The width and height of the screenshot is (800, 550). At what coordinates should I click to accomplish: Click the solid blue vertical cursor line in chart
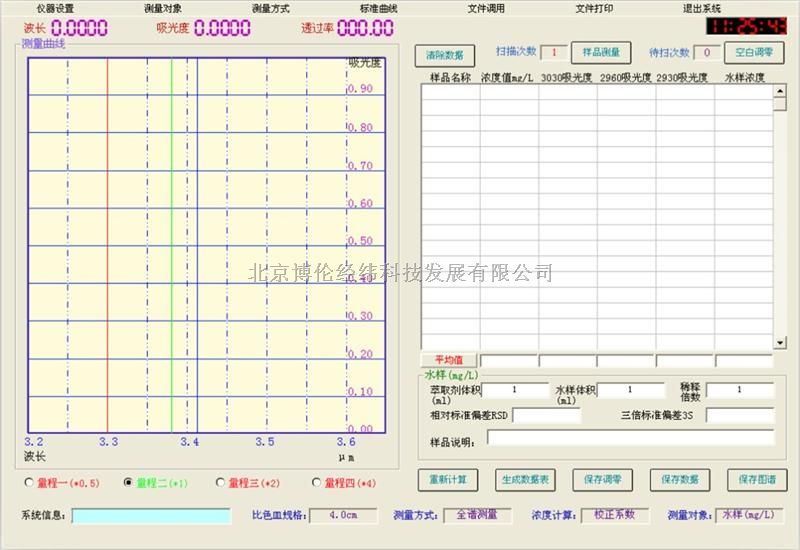[x=197, y=245]
